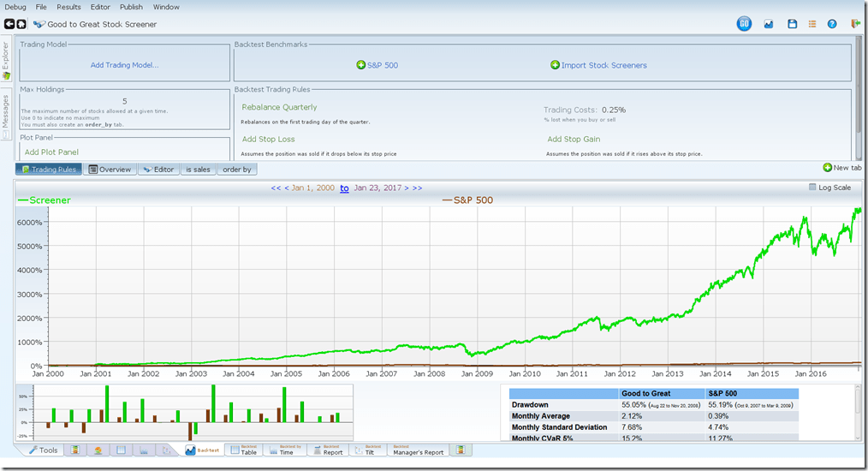Open the Manager's Report tab

(418, 450)
